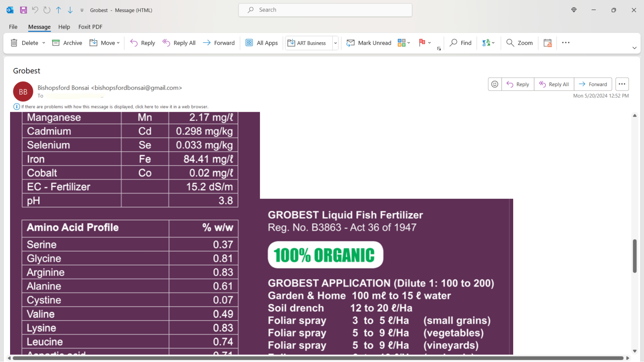This screenshot has width=644, height=362.
Task: Select the Message ribbon tab
Action: pos(39,27)
